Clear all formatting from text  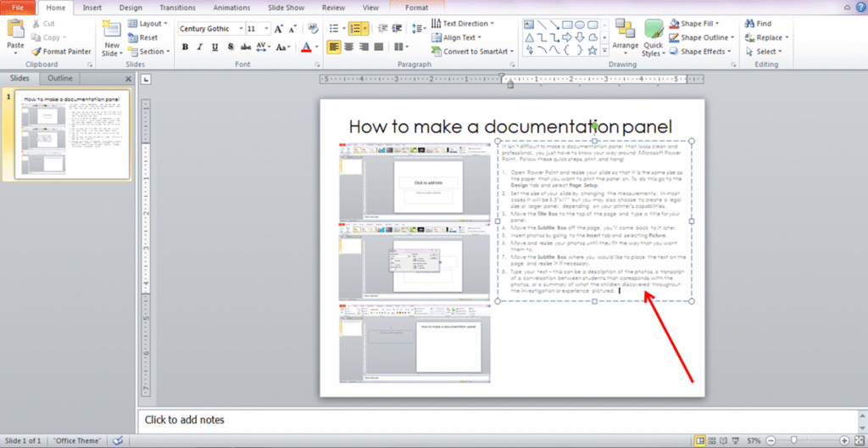point(313,29)
